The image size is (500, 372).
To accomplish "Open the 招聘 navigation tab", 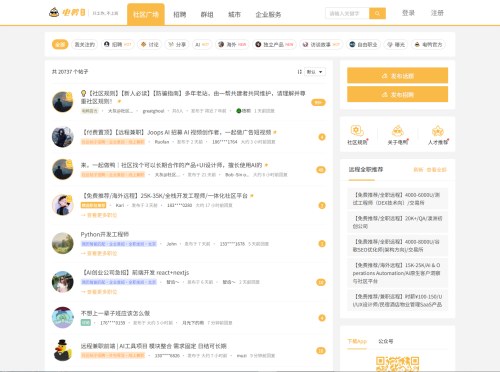I will click(180, 14).
